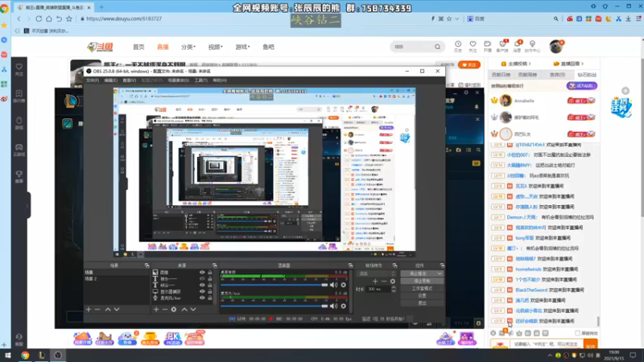The height and width of the screenshot is (362, 644).
Task: Add a scene transition with plus icon
Action: (375, 281)
